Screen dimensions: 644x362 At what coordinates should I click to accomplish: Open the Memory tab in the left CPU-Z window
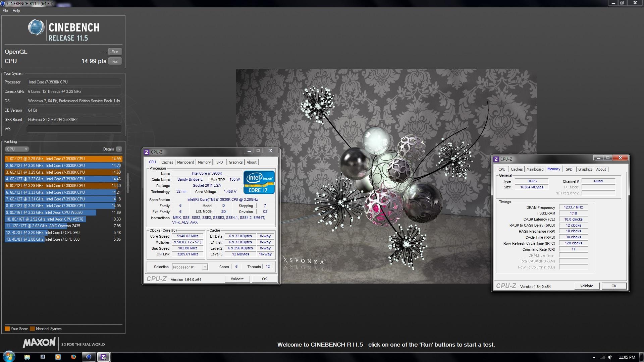point(204,162)
